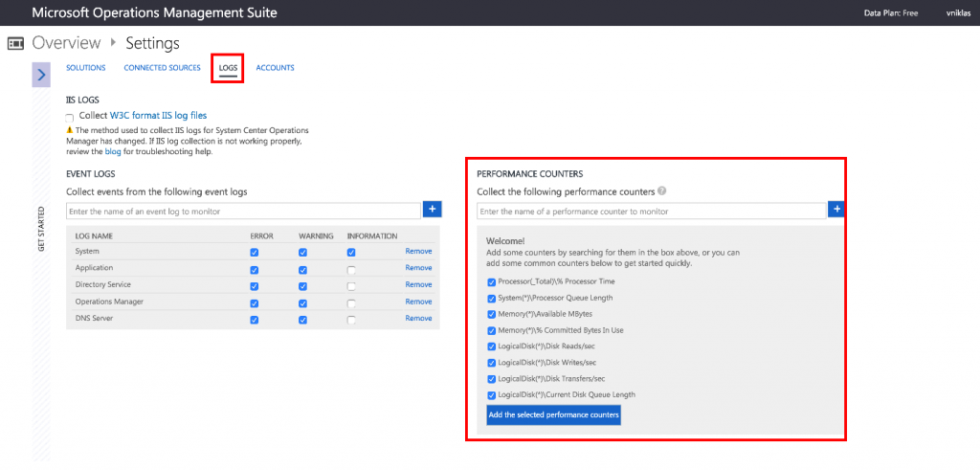The image size is (980, 470).
Task: Select the Logs tab
Action: [228, 68]
